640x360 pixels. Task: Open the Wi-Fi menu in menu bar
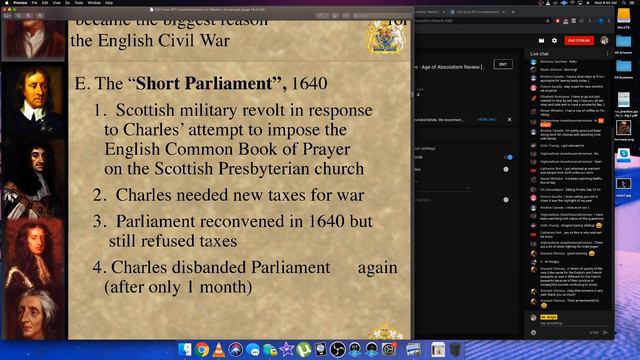pyautogui.click(x=572, y=2)
